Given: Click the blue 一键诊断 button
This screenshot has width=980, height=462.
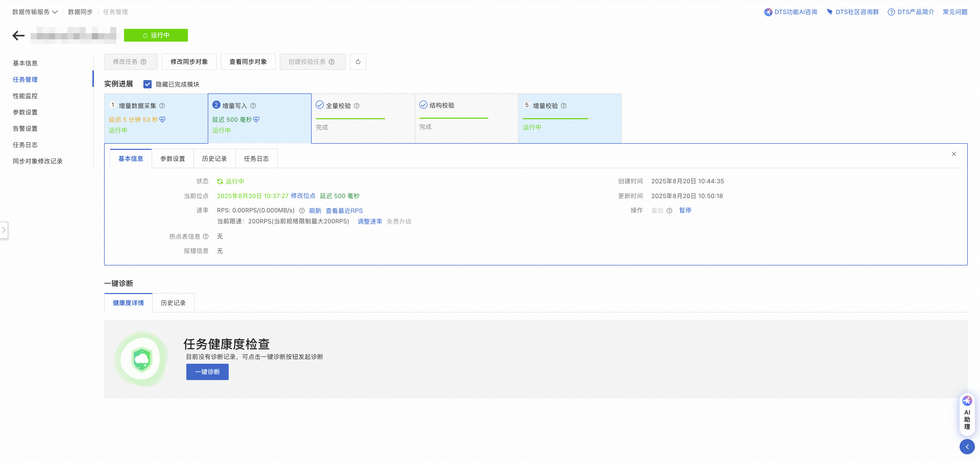Looking at the screenshot, I should click(207, 372).
